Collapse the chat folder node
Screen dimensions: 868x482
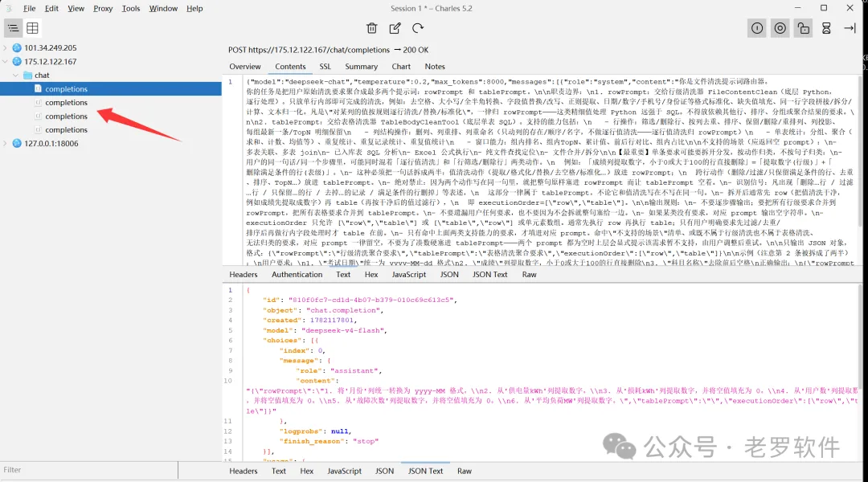pyautogui.click(x=15, y=76)
